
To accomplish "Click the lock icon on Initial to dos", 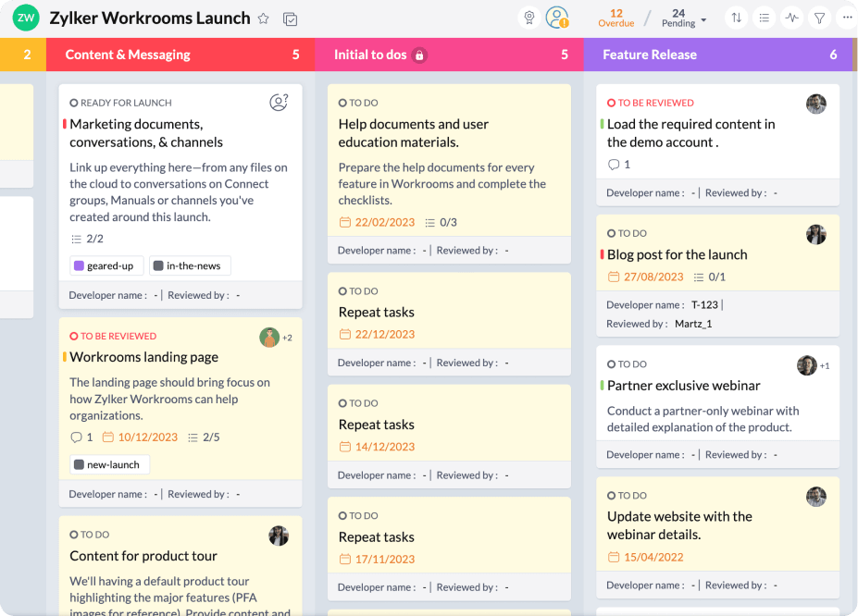I will [419, 55].
